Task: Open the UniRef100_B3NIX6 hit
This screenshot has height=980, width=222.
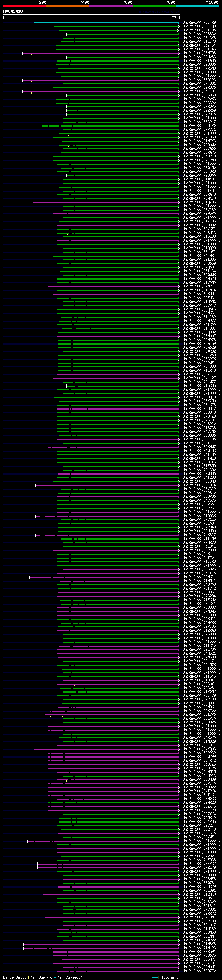Action: click(x=199, y=462)
